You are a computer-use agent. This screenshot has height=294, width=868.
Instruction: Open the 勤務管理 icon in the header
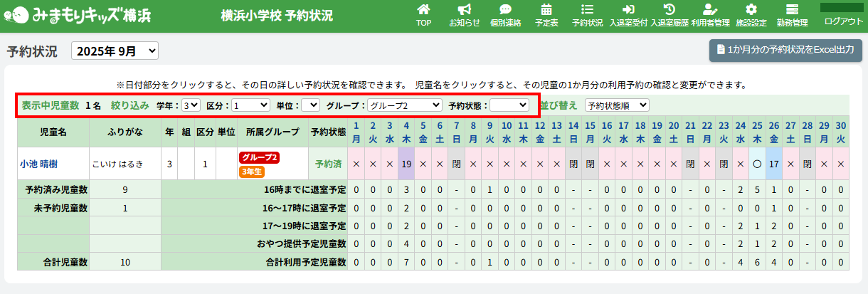tap(792, 10)
